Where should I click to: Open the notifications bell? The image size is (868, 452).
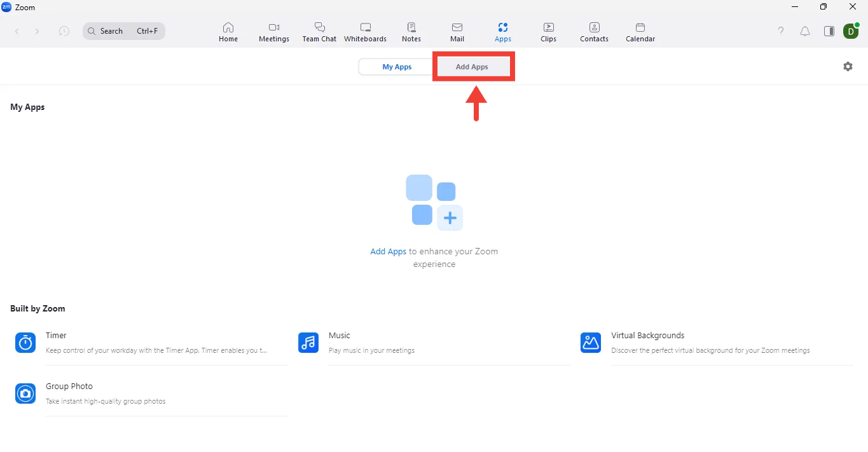(x=805, y=31)
